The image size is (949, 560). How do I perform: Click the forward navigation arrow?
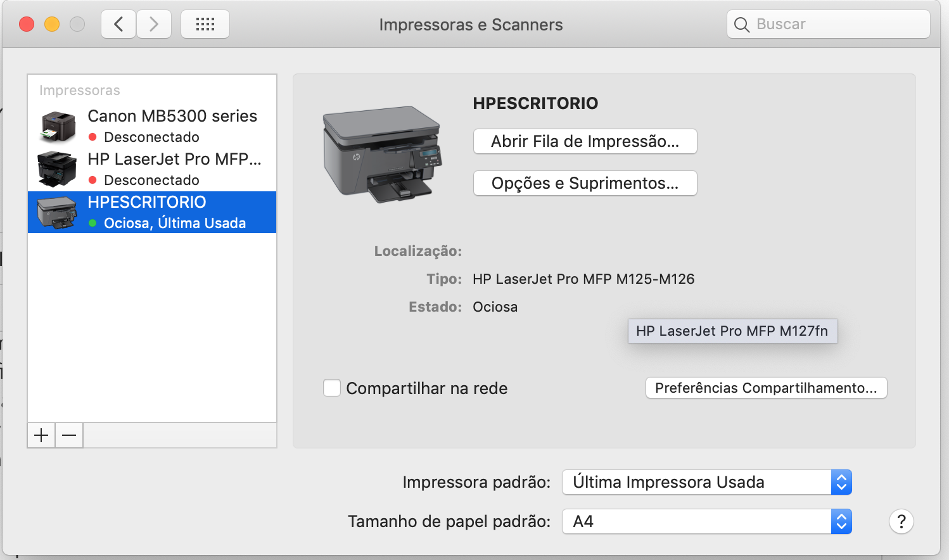(x=154, y=25)
